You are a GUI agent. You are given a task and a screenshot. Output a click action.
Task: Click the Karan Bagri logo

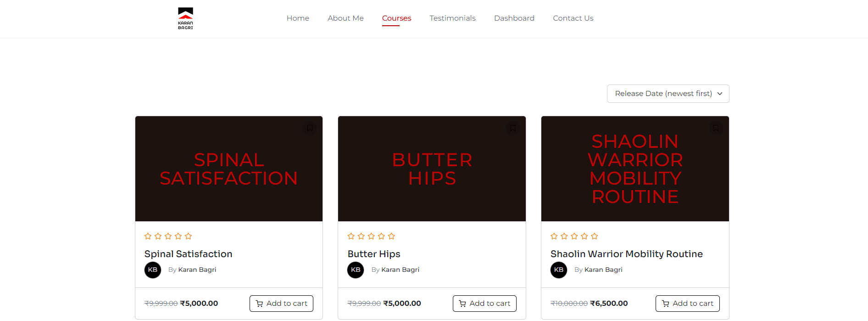[185, 18]
